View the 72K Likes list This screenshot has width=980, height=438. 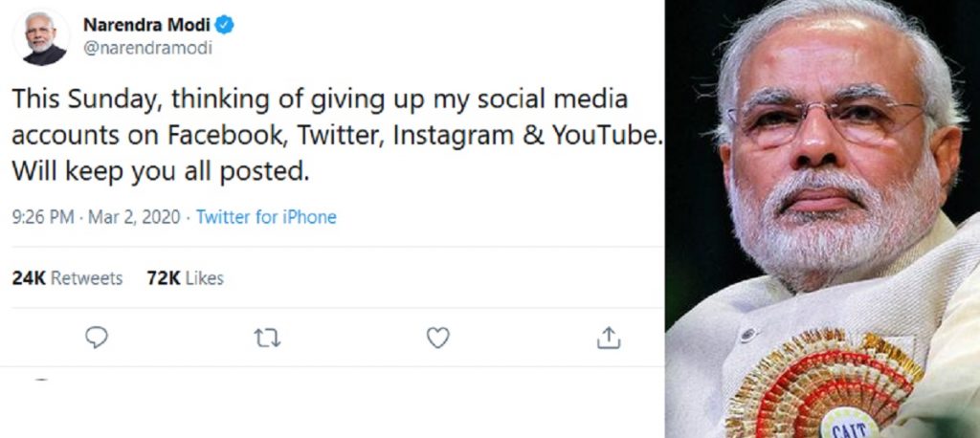[x=185, y=278]
